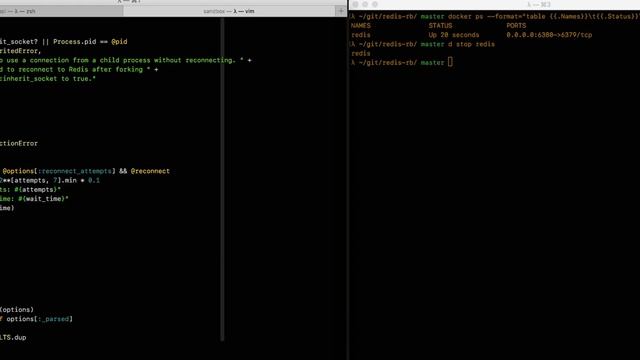Viewport: 640px width, 360px height.
Task: Click the NAMES column header
Action: point(361,25)
